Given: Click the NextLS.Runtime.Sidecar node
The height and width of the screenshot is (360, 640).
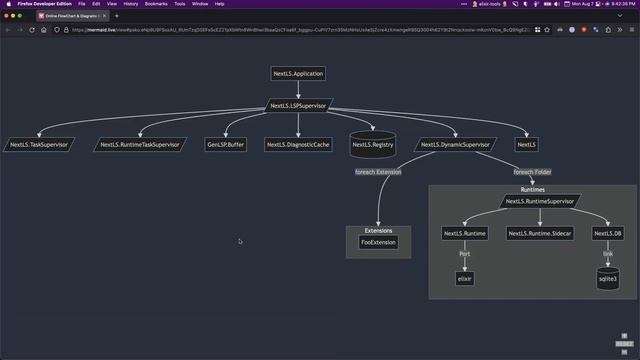Looking at the screenshot, I should pyautogui.click(x=540, y=233).
